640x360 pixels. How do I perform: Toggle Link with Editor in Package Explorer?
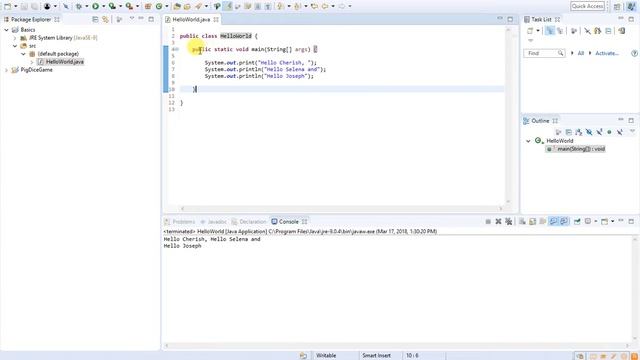click(x=105, y=19)
